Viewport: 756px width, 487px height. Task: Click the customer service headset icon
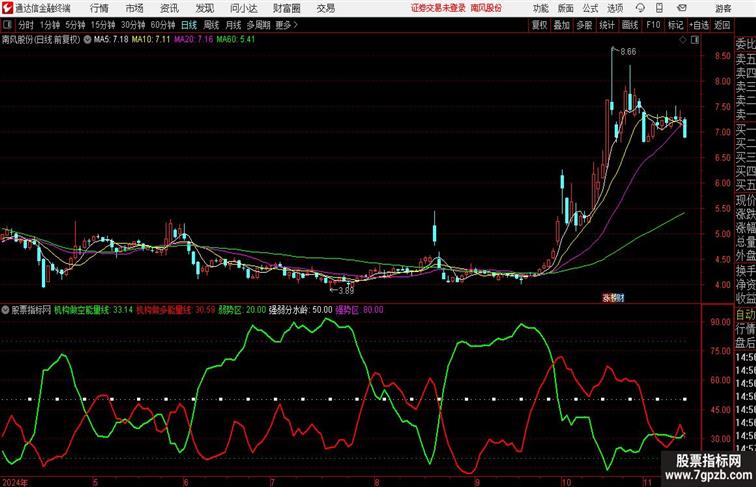point(640,8)
